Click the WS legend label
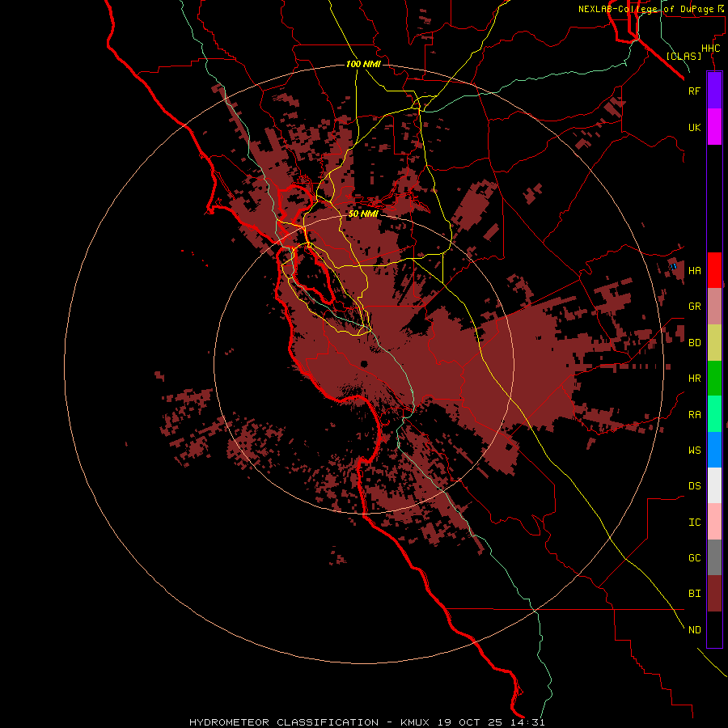 tap(694, 450)
